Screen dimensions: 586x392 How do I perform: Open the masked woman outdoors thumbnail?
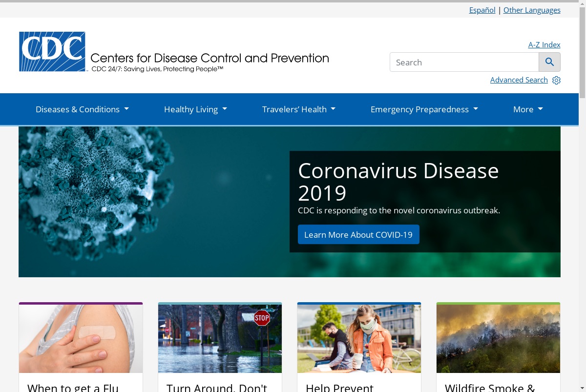click(359, 339)
